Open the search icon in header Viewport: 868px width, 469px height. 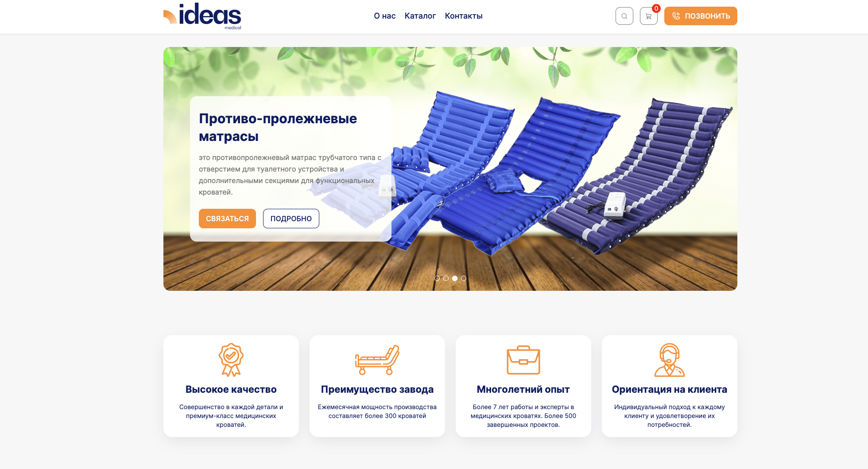624,16
